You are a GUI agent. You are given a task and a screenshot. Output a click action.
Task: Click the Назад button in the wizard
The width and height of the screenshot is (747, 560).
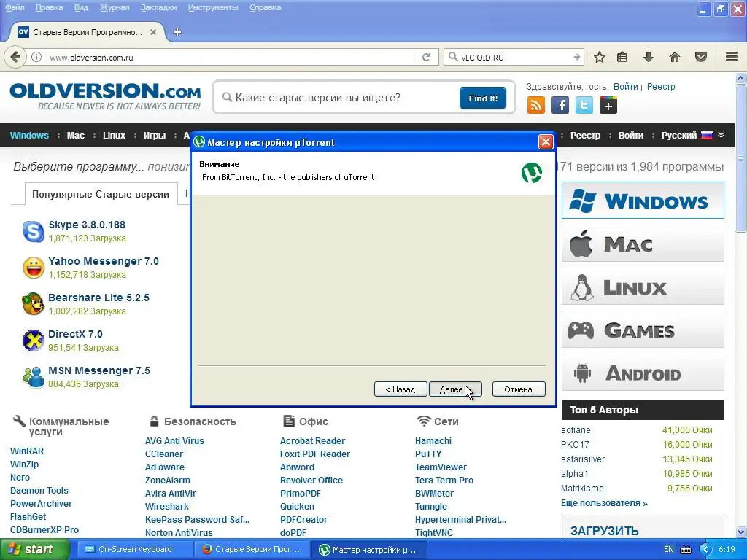click(400, 389)
